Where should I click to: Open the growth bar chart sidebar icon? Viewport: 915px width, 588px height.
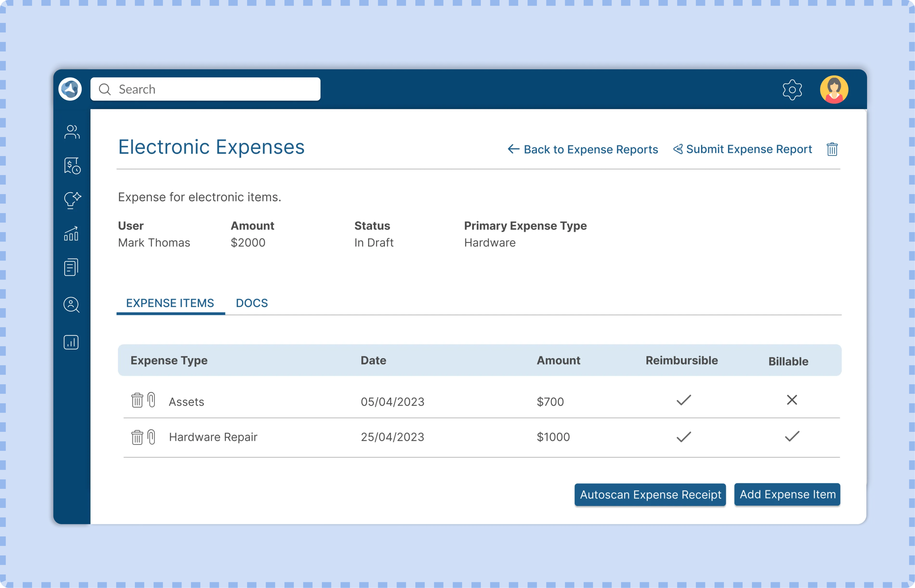72,233
